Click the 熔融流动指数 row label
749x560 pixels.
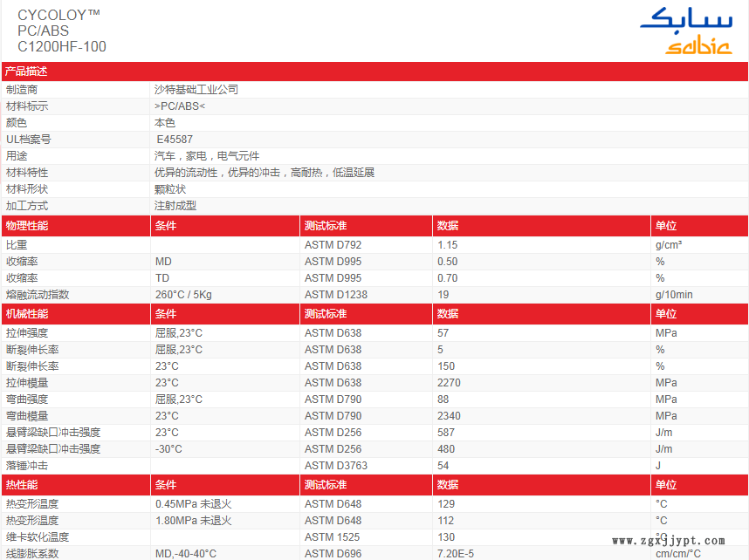(38, 295)
